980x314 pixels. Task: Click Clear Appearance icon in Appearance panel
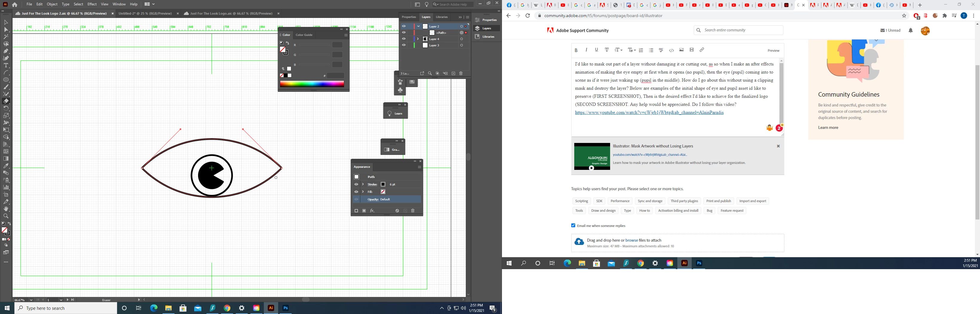point(397,211)
